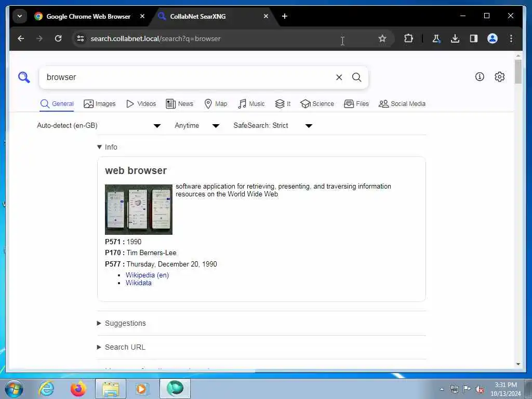Switch to Music category
This screenshot has width=532, height=399.
pos(251,104)
